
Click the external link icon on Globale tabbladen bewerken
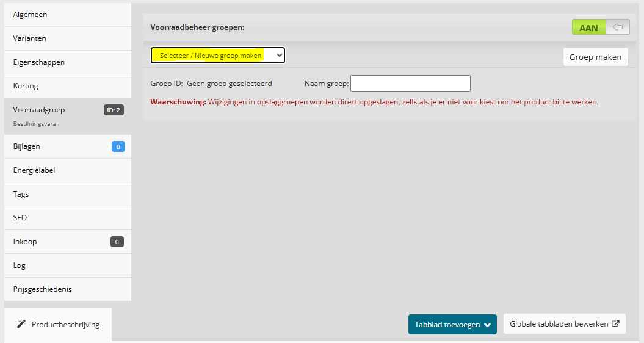pyautogui.click(x=615, y=323)
